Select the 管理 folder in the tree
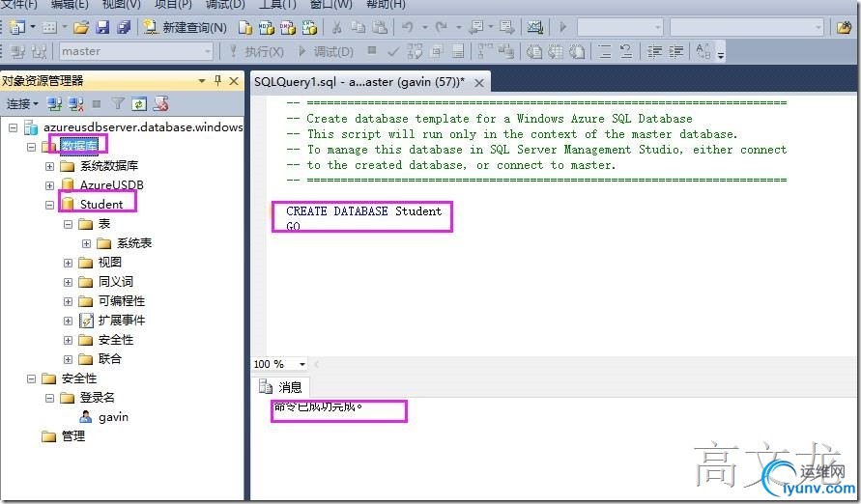861x504 pixels. coord(73,436)
